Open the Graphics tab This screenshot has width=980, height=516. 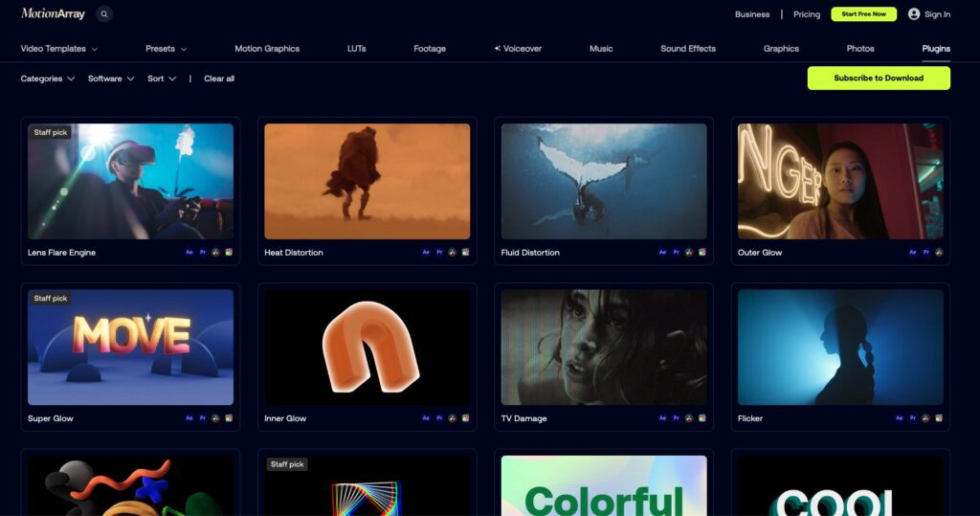pos(781,48)
